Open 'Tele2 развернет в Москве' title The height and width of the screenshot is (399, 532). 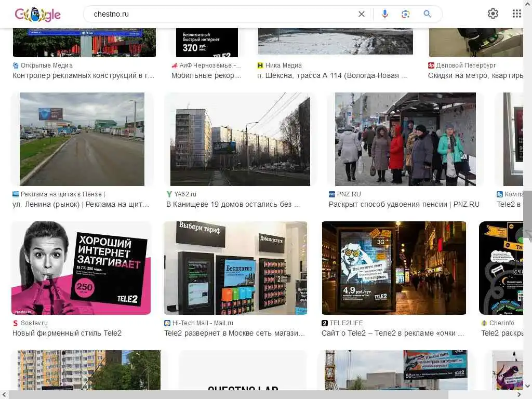(235, 333)
